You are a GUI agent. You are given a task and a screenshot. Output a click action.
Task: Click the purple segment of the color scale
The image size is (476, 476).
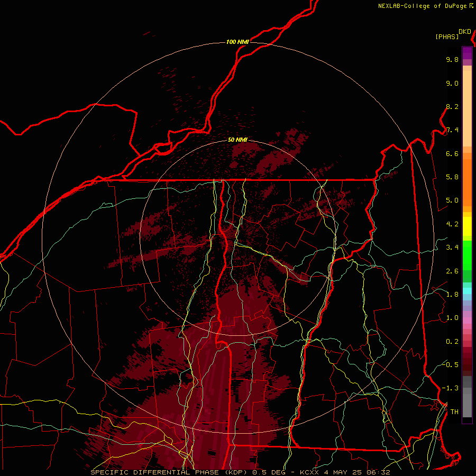pyautogui.click(x=467, y=53)
